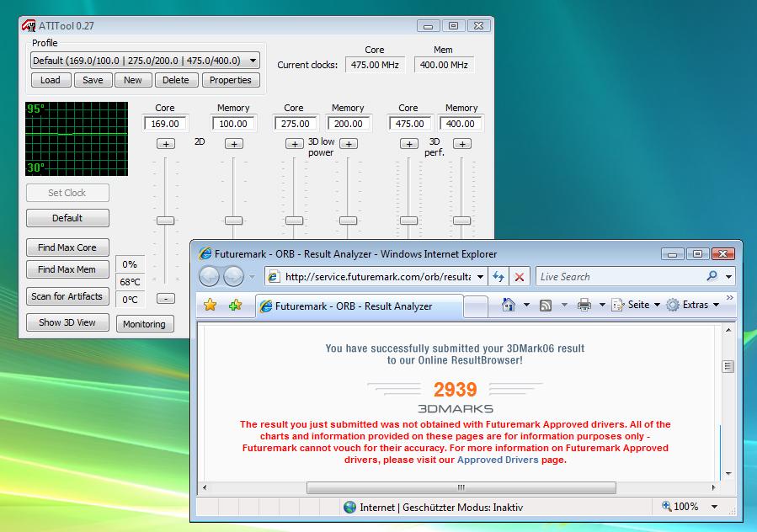Image resolution: width=757 pixels, height=532 pixels.
Task: Click the Save profile button
Action: pos(93,80)
